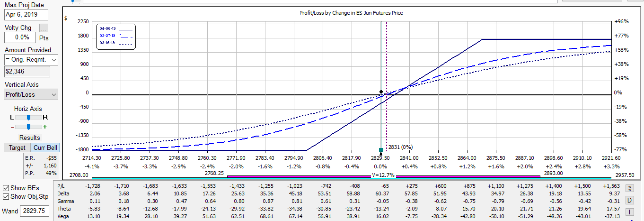Screen dimensions: 644x221
Task: Click the 2250 left axis label
Action: [83, 22]
